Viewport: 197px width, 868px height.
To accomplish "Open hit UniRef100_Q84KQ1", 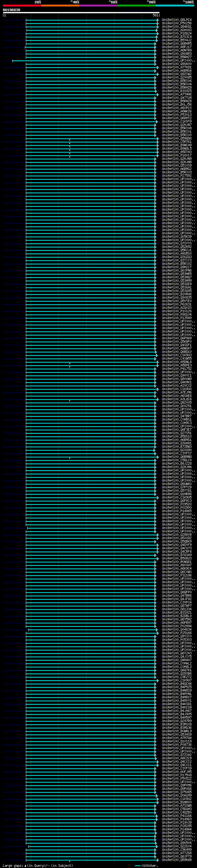I will (x=177, y=26).
